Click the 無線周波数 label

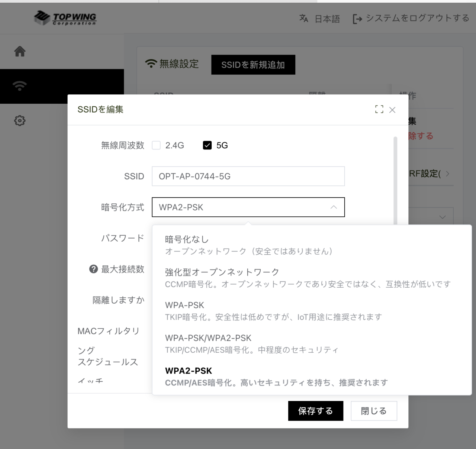(123, 145)
